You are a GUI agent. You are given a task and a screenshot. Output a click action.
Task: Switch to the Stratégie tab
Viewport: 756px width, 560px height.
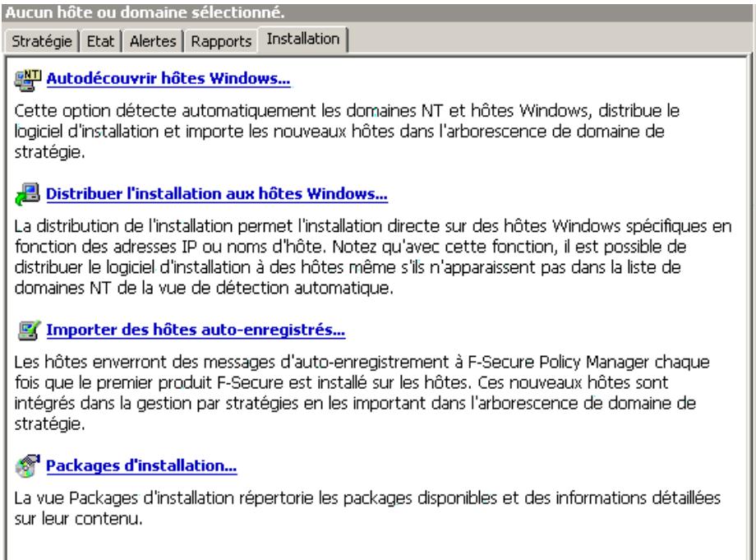click(x=41, y=41)
